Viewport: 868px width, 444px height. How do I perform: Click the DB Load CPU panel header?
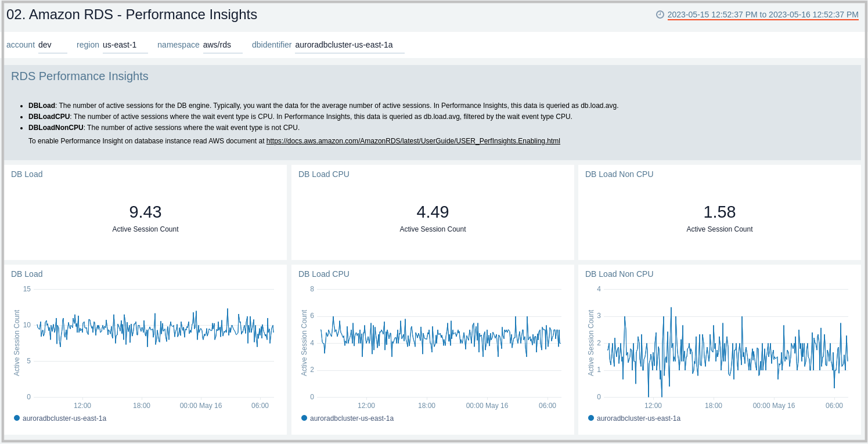click(323, 174)
